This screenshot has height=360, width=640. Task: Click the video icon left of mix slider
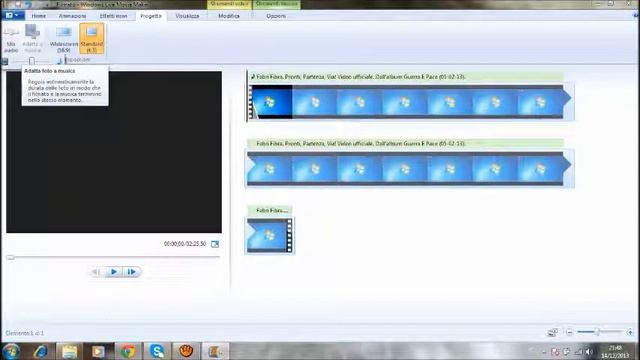(x=5, y=61)
